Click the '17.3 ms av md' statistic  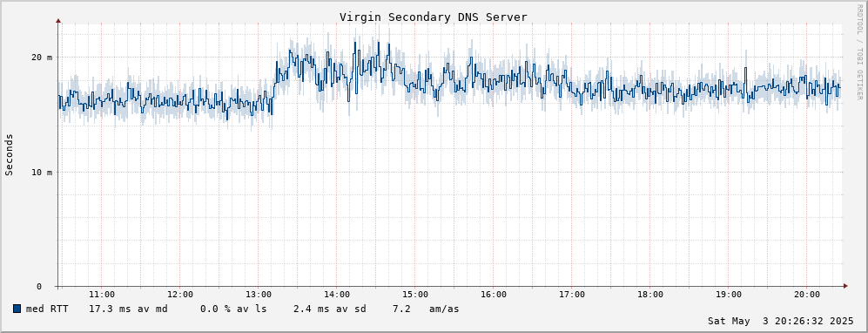(128, 309)
